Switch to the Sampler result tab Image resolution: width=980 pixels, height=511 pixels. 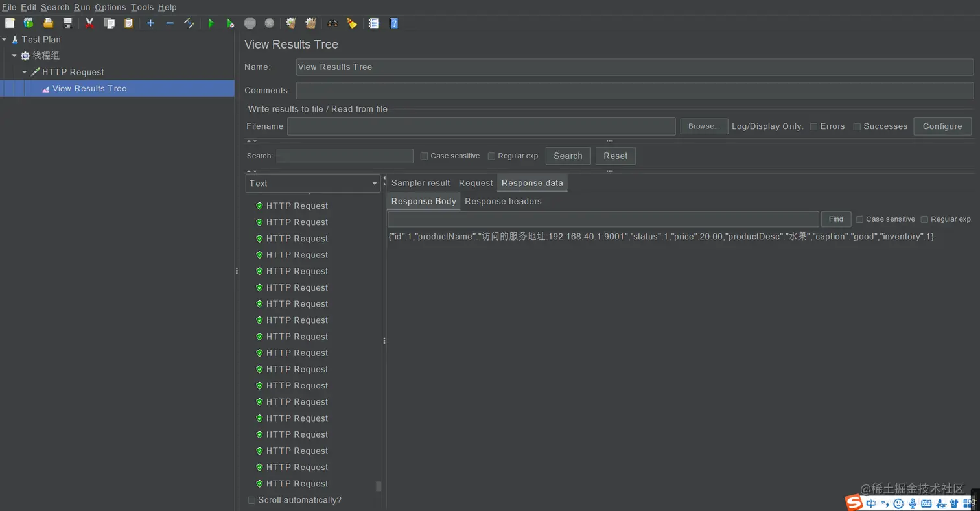[x=421, y=183]
